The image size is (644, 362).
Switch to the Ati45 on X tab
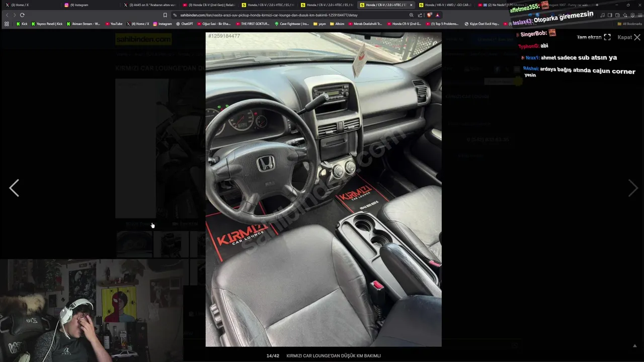[x=149, y=5]
